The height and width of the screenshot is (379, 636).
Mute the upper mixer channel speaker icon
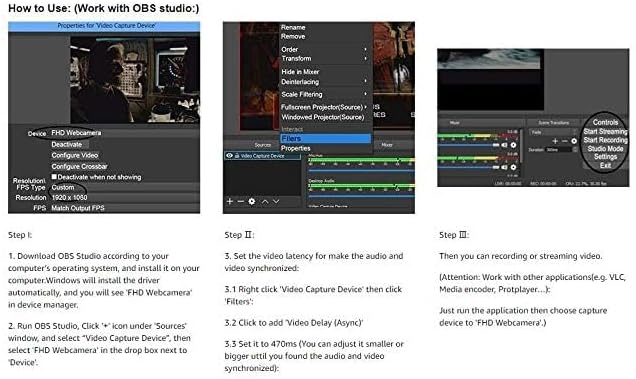click(504, 145)
